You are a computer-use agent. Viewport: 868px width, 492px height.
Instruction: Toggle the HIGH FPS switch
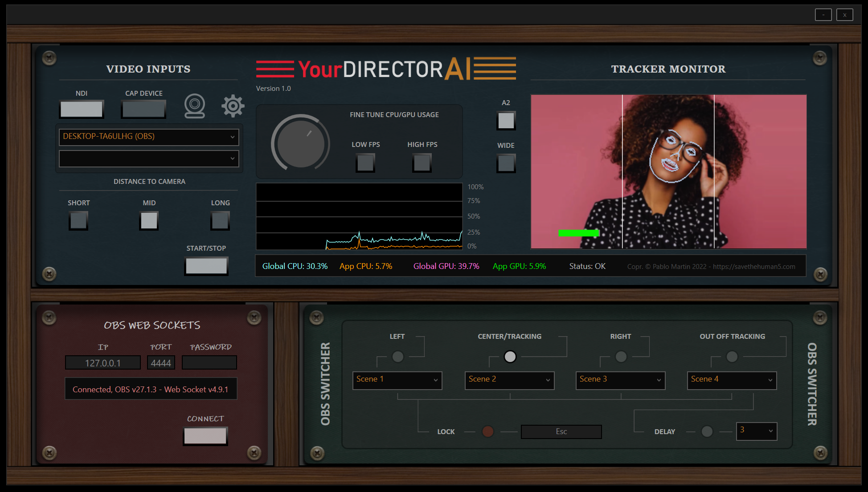coord(422,163)
